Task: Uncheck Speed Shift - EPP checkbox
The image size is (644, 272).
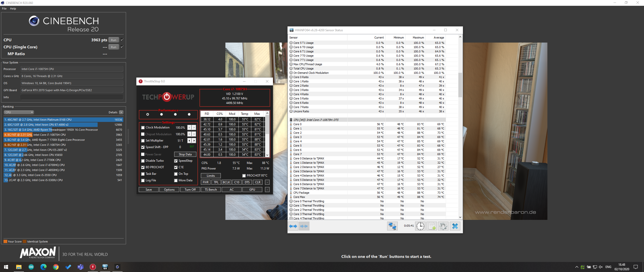Action: pos(143,147)
